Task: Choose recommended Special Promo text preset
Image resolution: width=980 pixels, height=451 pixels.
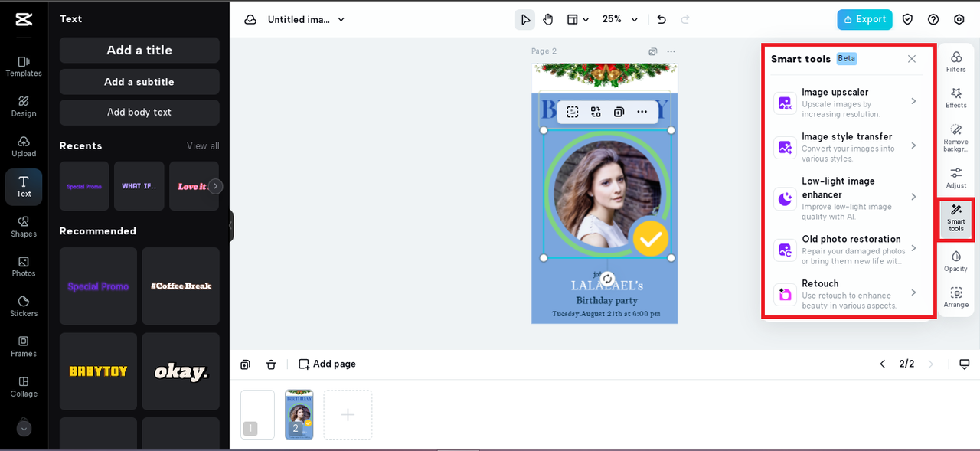Action: tap(98, 286)
